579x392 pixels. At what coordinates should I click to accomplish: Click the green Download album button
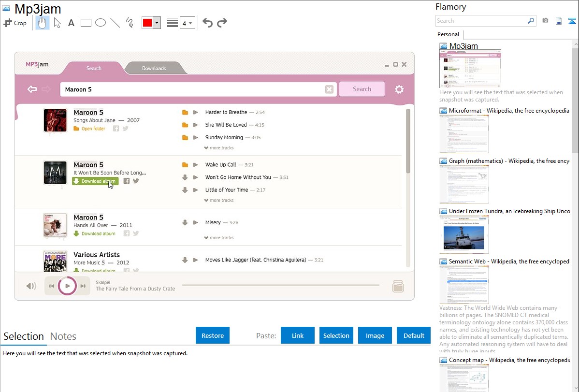95,181
